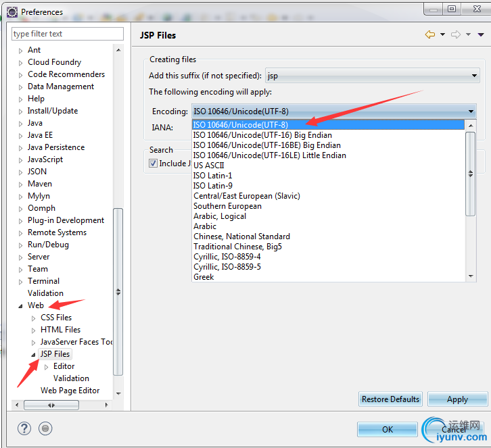Select Plug-in Development in the tree

[x=66, y=220]
